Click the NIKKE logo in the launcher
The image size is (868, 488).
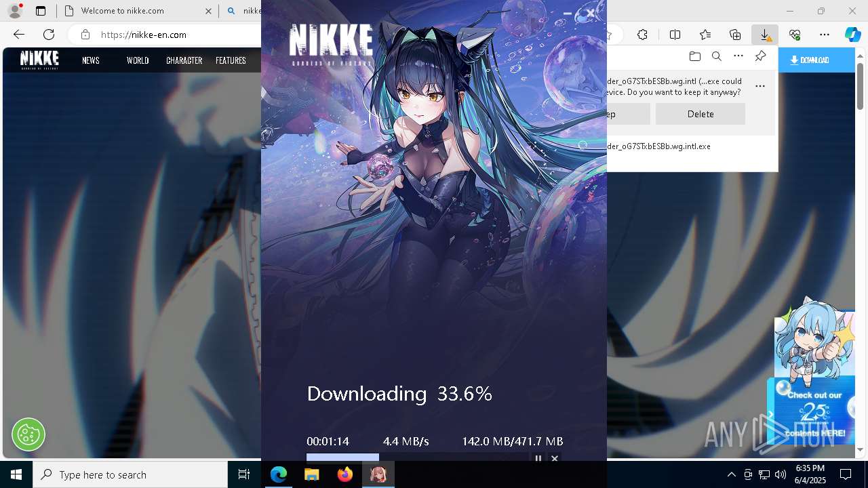pos(331,43)
